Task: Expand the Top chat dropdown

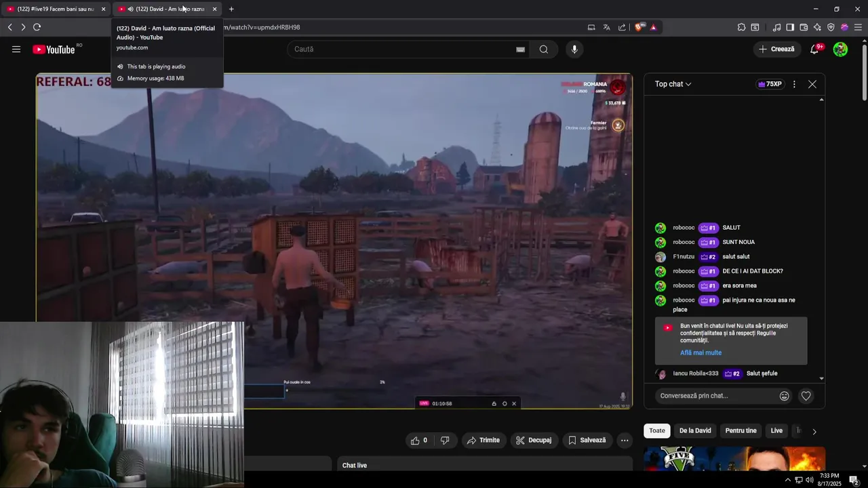Action: [673, 84]
